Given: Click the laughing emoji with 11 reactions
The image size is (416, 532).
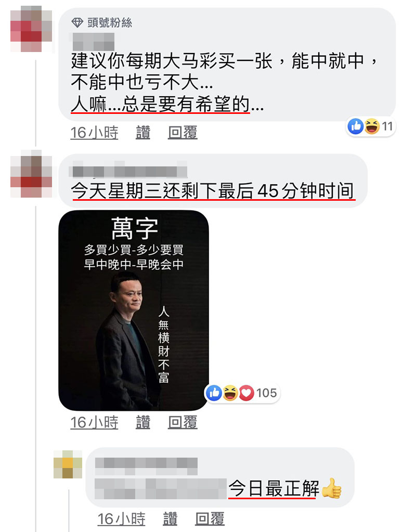Looking at the screenshot, I should (x=372, y=126).
